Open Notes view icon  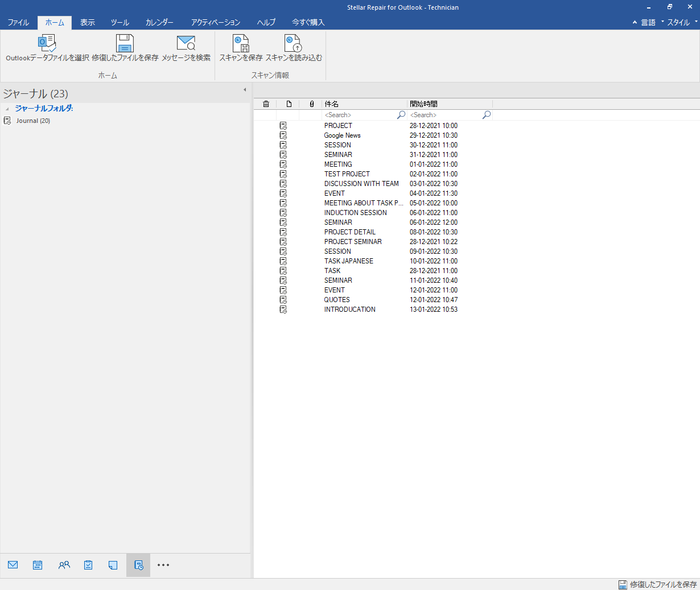[x=113, y=565]
